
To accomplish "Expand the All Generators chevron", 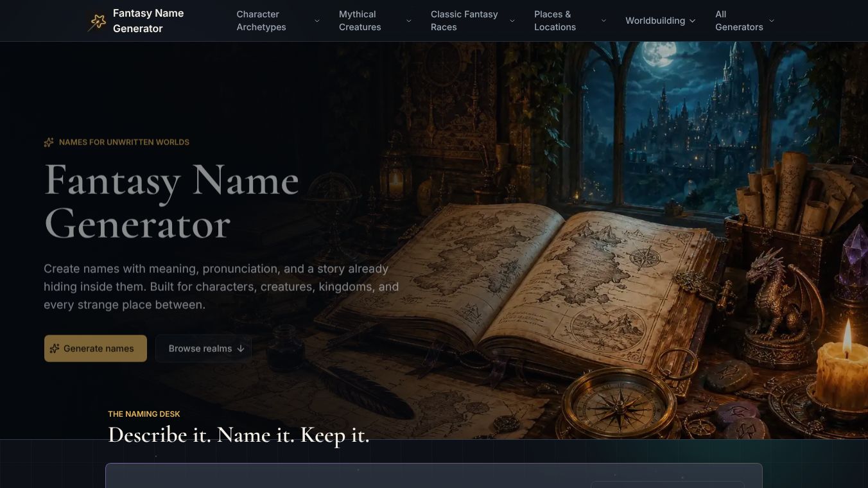I will point(771,21).
